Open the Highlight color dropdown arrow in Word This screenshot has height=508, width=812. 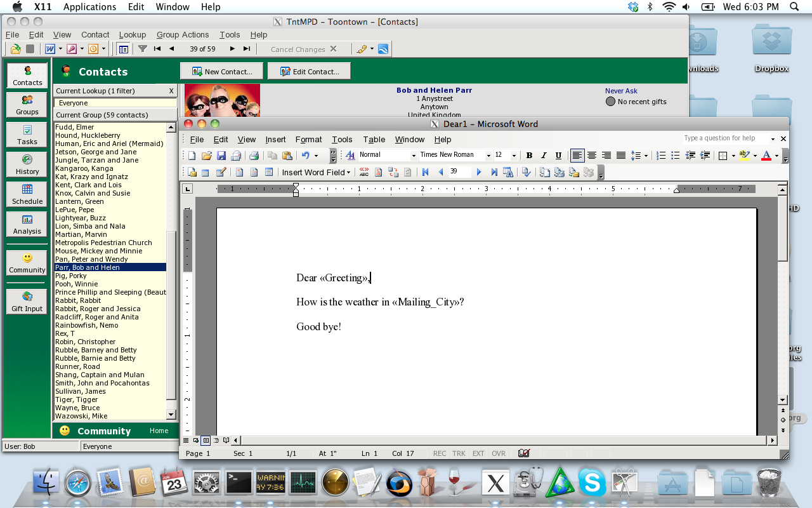[x=755, y=156]
